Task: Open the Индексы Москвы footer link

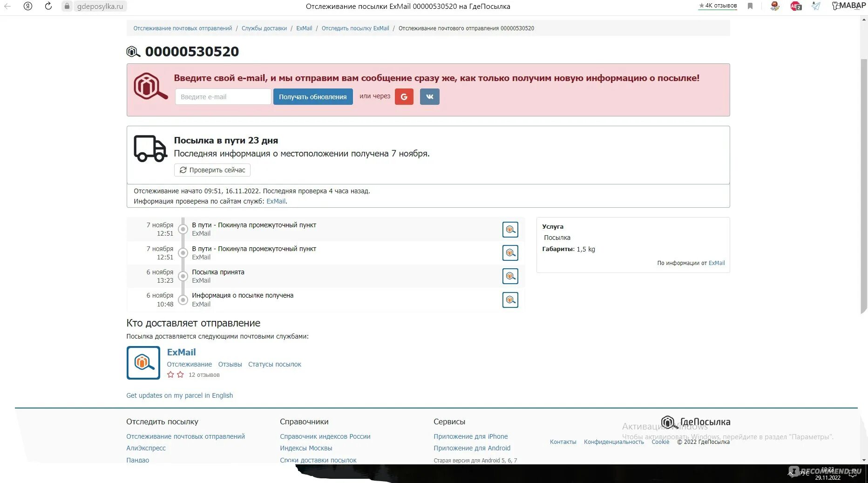Action: 306,448
